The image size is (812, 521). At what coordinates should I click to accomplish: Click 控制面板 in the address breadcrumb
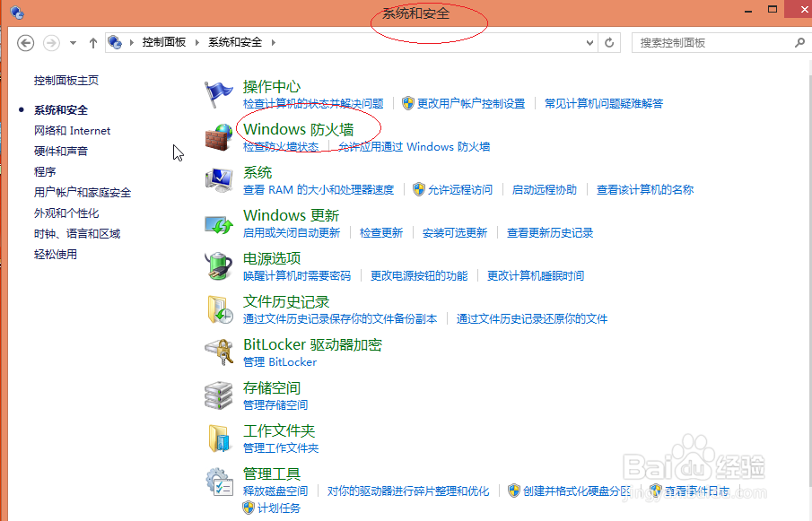[164, 42]
